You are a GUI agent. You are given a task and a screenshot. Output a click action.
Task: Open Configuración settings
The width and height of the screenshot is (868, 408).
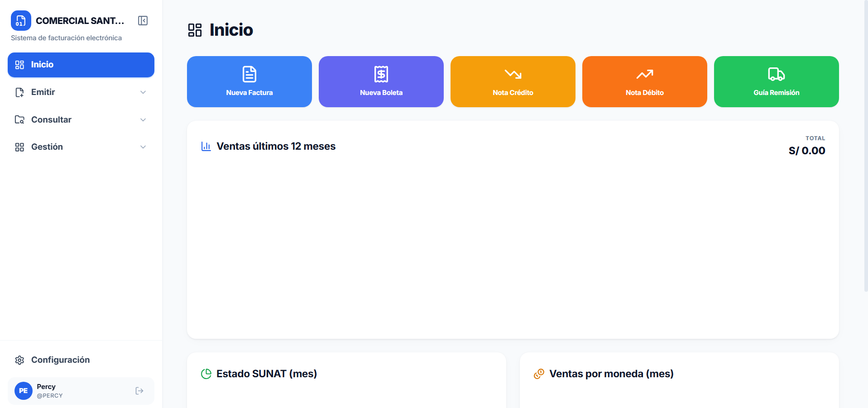click(x=81, y=360)
